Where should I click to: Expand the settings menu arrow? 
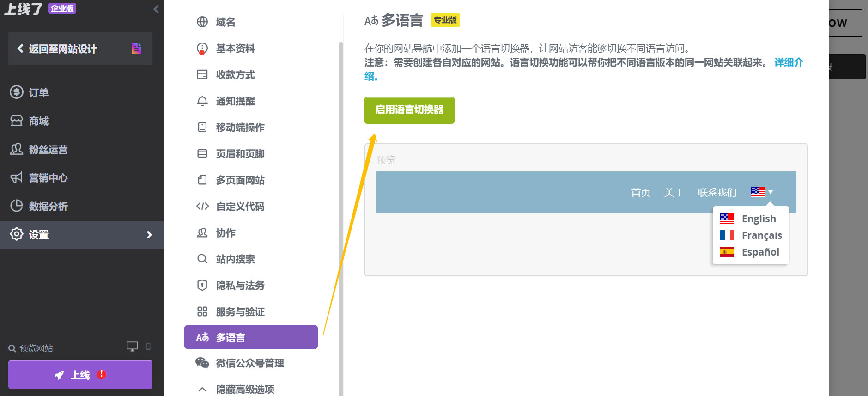(x=149, y=235)
